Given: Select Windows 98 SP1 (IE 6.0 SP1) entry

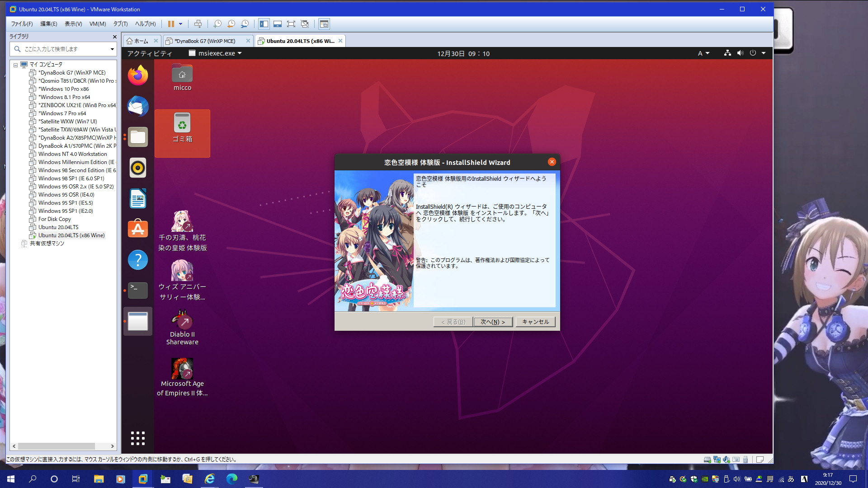Looking at the screenshot, I should (71, 178).
